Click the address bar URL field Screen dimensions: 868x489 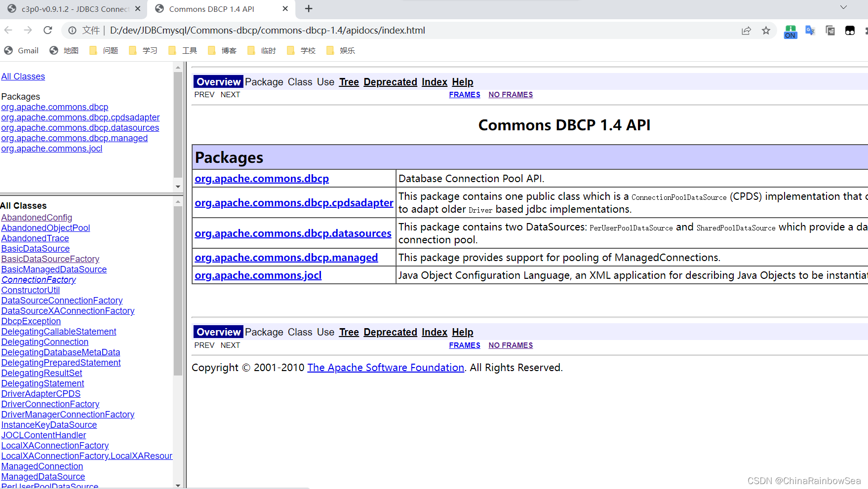point(420,31)
